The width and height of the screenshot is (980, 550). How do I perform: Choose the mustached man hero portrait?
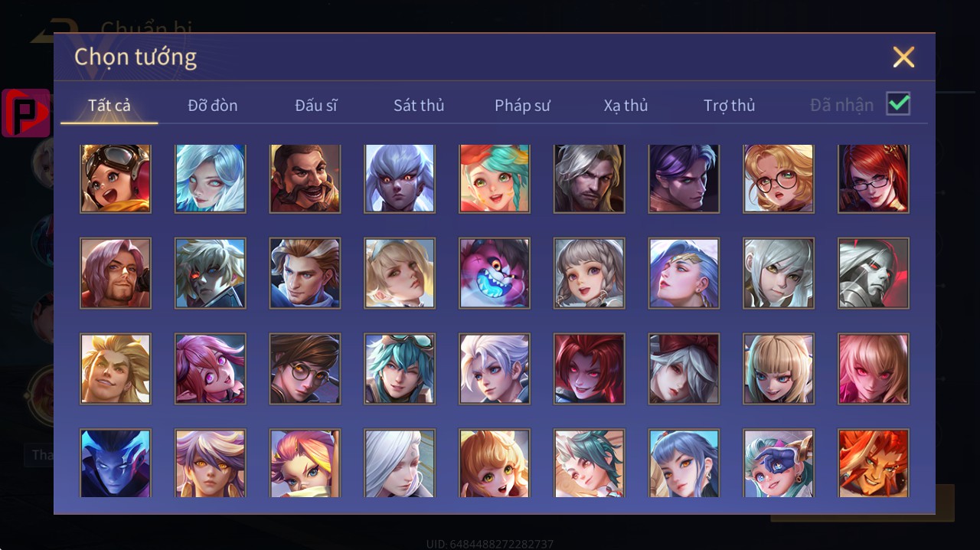tap(305, 178)
